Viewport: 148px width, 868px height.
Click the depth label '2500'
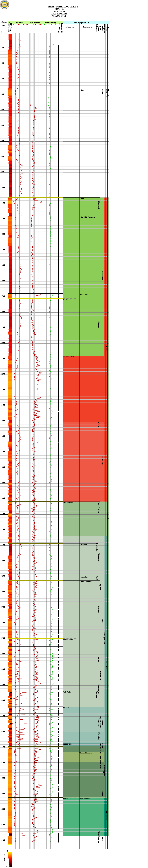pos(4,421)
